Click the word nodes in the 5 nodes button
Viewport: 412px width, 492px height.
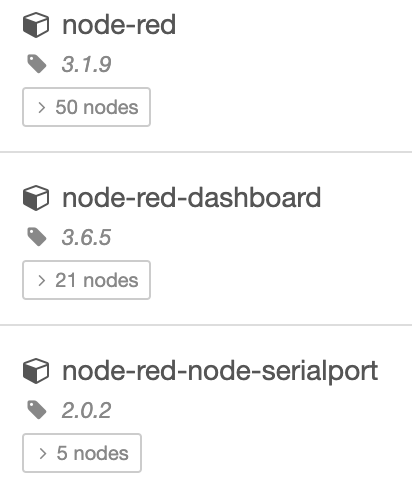[x=101, y=453]
